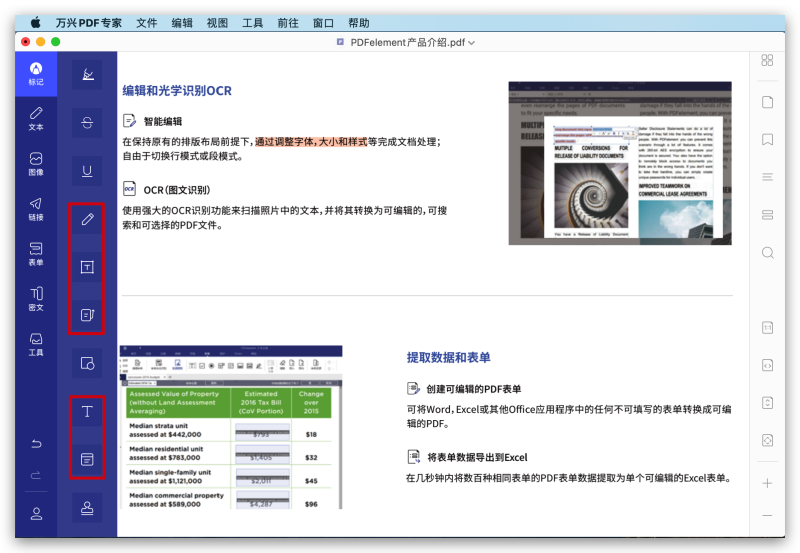Click the 智能编辑 subheading
Screen dimensions: 800x553
(x=163, y=121)
